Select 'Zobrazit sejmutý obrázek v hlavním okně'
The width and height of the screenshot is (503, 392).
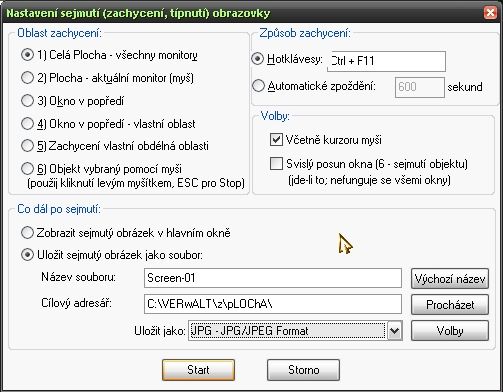pyautogui.click(x=27, y=232)
